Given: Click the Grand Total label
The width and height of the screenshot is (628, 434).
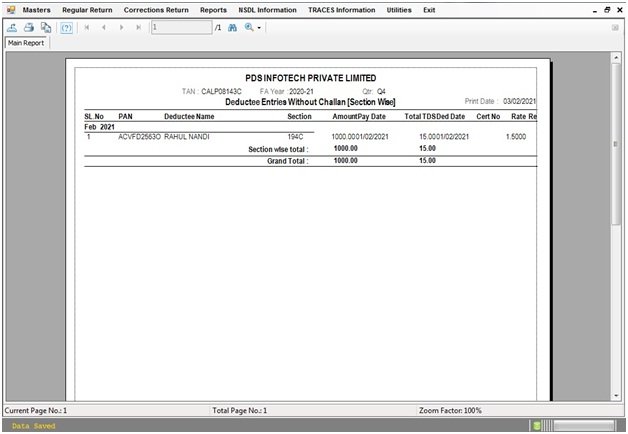Looking at the screenshot, I should click(288, 161).
